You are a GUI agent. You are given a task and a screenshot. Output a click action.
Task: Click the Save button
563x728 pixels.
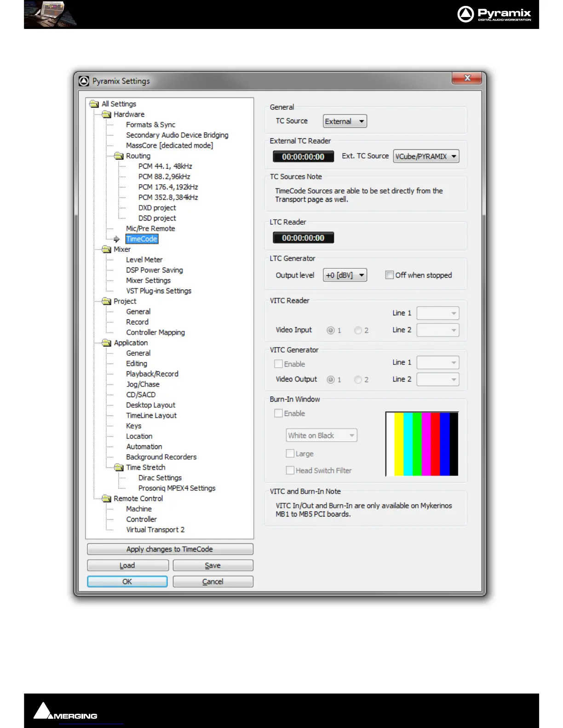point(213,565)
